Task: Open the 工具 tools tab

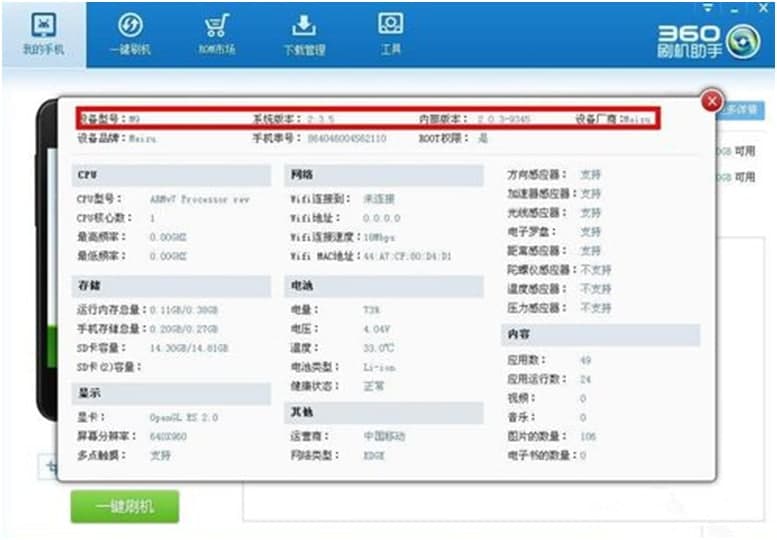Action: click(390, 35)
